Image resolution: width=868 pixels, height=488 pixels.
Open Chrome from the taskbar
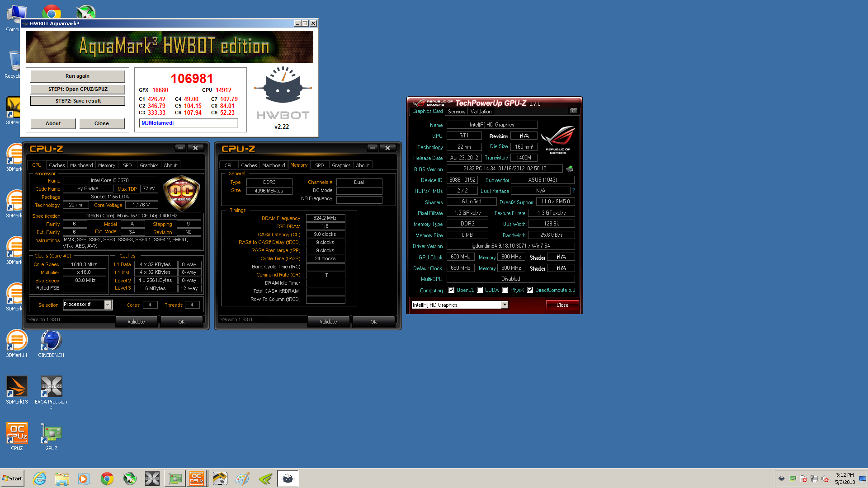107,479
